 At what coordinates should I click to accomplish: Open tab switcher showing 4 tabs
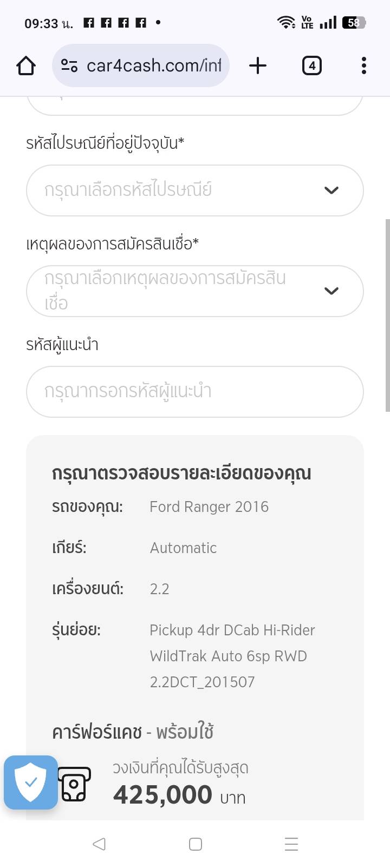311,66
